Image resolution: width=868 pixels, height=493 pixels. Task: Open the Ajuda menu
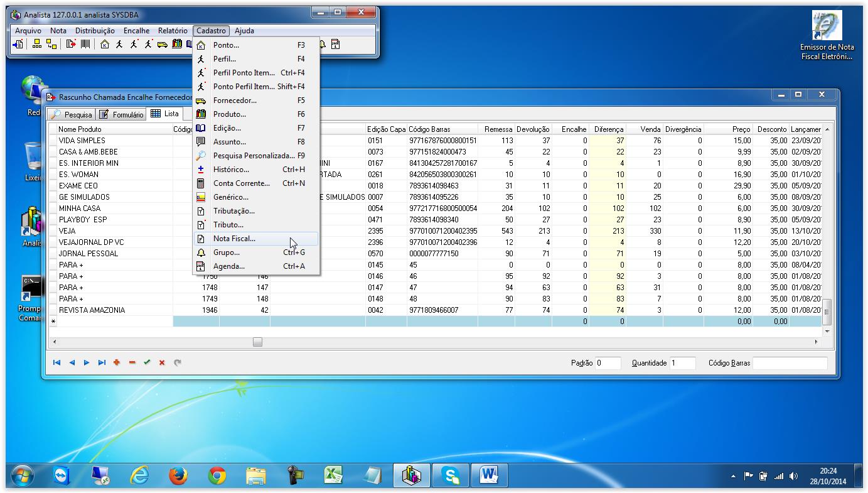[244, 30]
